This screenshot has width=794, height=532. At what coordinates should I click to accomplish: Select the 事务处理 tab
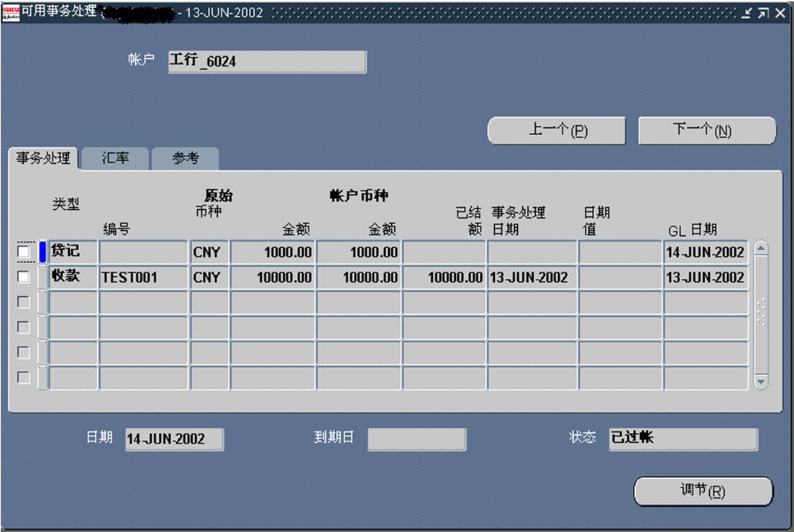click(x=43, y=158)
